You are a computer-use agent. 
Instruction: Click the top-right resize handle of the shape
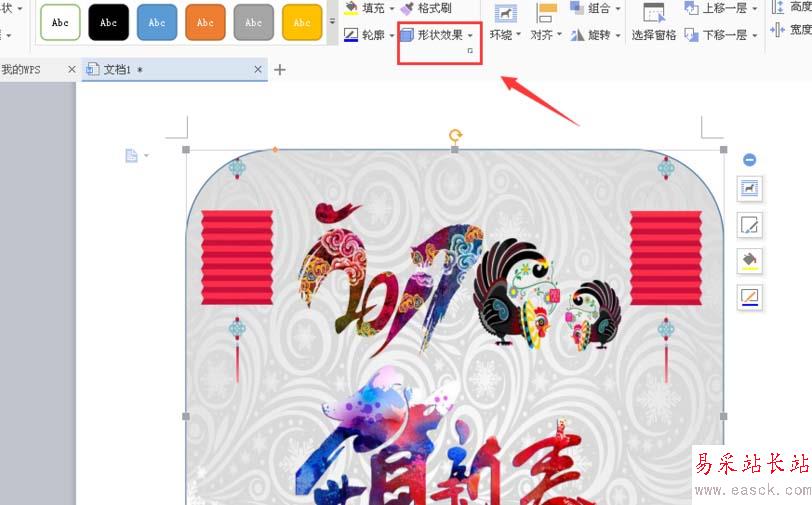(723, 150)
